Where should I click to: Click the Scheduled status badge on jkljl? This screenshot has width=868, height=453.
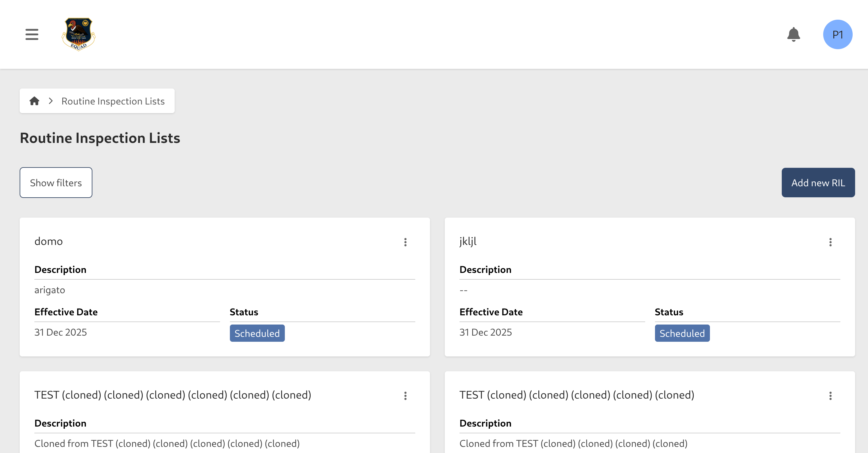682,333
